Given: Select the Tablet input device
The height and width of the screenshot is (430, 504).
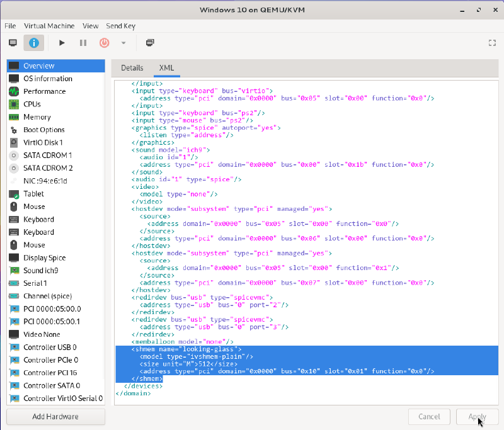Looking at the screenshot, I should point(56,194).
